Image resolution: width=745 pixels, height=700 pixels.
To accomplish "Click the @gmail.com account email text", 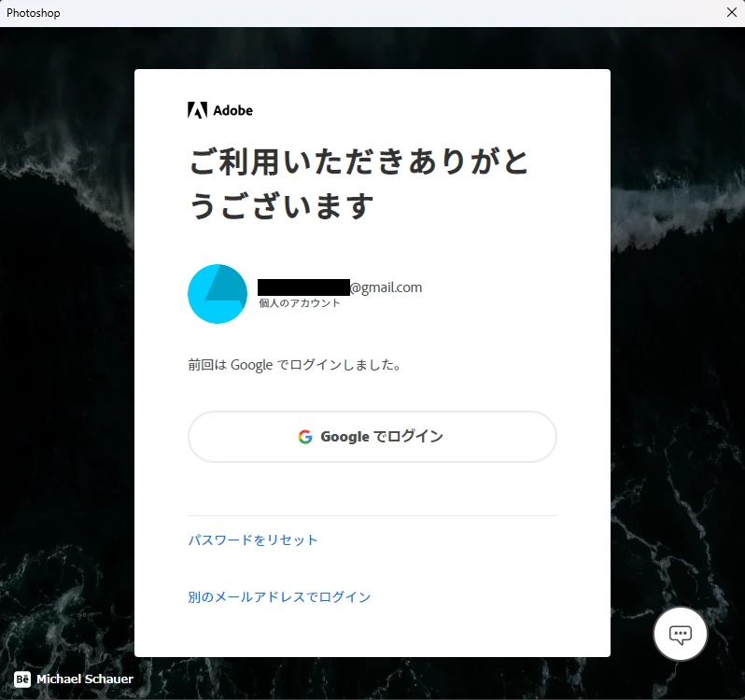I will [x=340, y=287].
